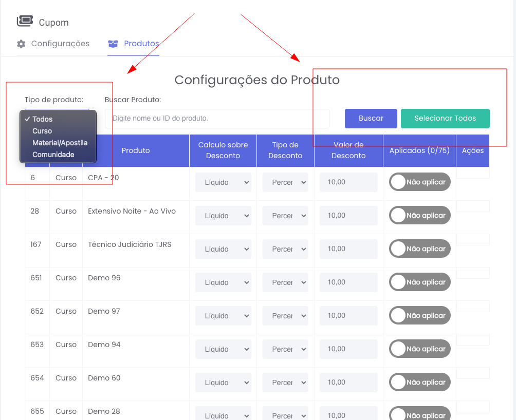Select Curso in product type list

(42, 131)
